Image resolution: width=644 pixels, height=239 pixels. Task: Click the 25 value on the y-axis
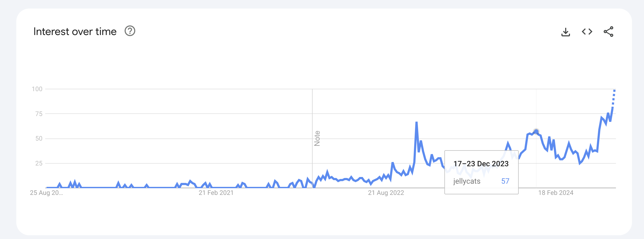pos(39,163)
